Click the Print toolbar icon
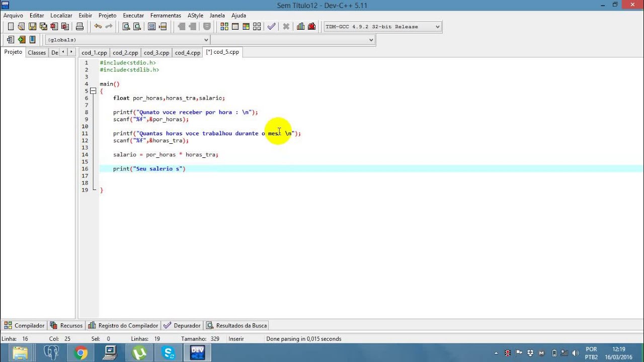This screenshot has height=362, width=644. [x=79, y=27]
